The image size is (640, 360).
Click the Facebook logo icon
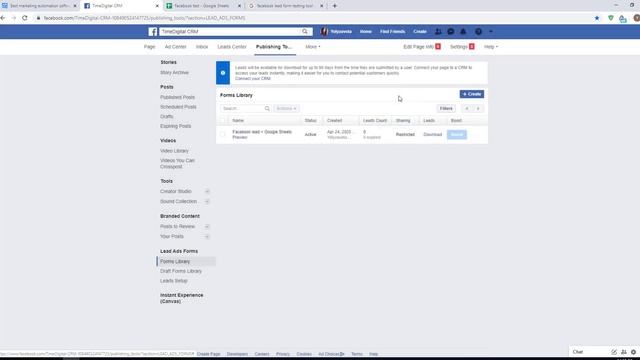pyautogui.click(x=153, y=31)
